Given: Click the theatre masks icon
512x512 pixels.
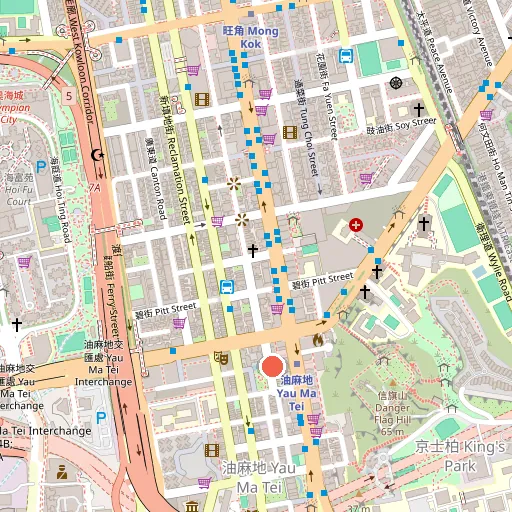Looking at the screenshot, I should (221, 358).
